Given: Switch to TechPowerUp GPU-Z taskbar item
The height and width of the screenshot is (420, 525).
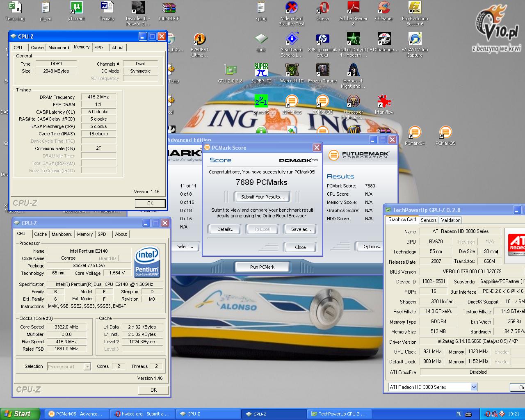Looking at the screenshot, I should pos(340,414).
